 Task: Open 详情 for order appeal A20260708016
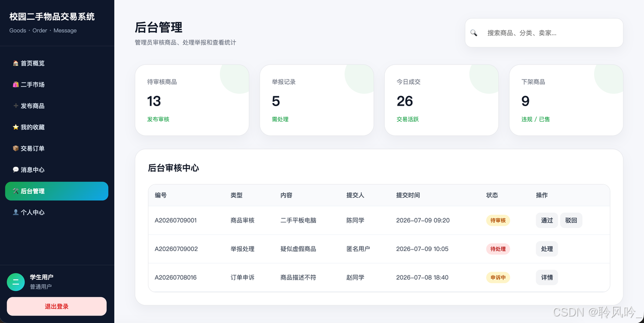pyautogui.click(x=547, y=277)
